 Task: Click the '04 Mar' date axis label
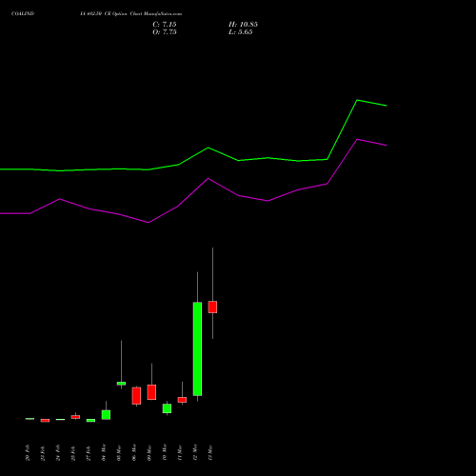pyautogui.click(x=104, y=452)
